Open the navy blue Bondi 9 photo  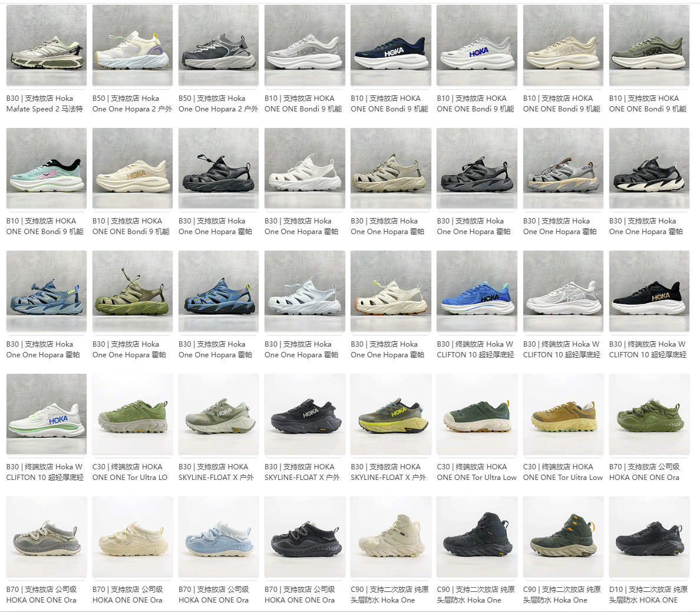(x=391, y=45)
